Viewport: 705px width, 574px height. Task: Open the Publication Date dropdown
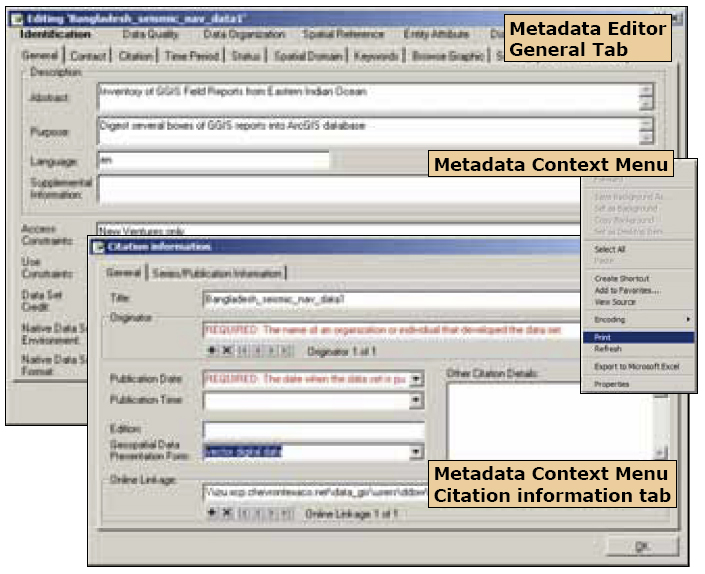click(417, 380)
